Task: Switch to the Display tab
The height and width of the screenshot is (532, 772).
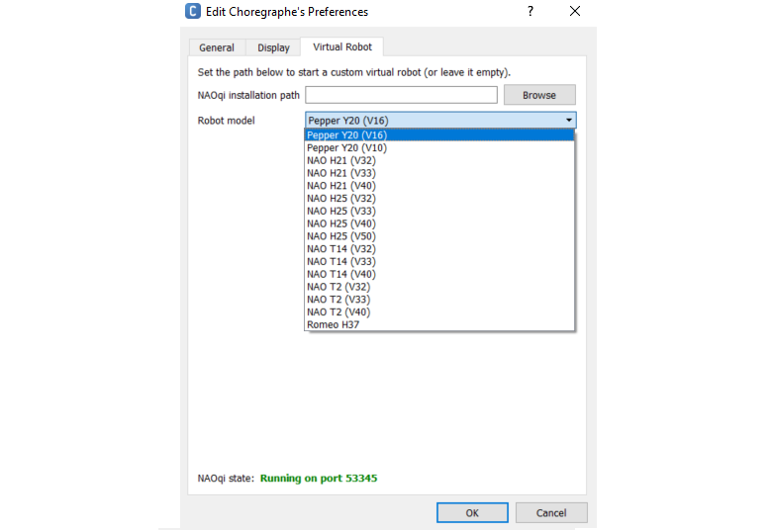Action: click(273, 47)
